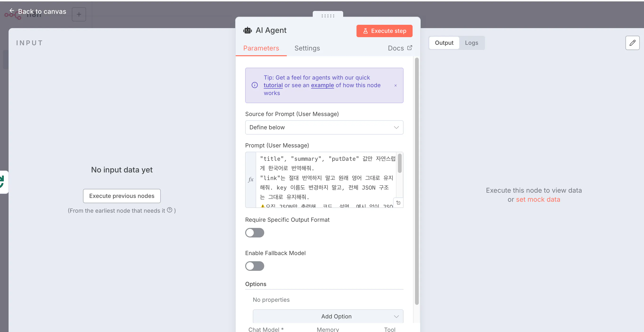644x332 pixels.
Task: Expand the prompt editor with the corner icon
Action: pos(398,202)
